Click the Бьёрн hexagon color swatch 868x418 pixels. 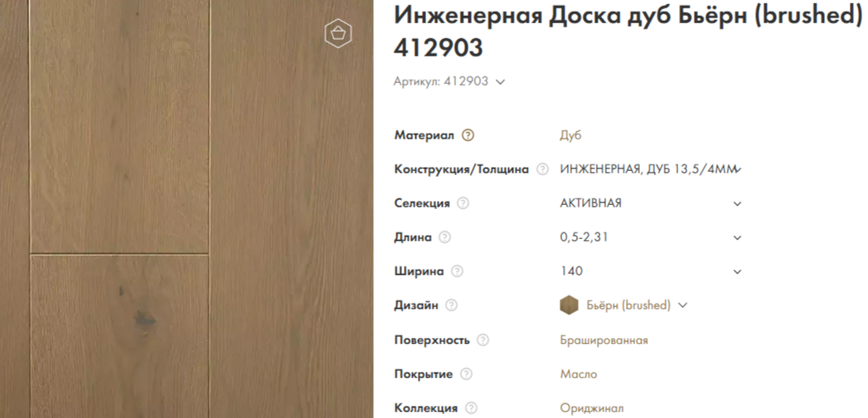click(x=569, y=305)
